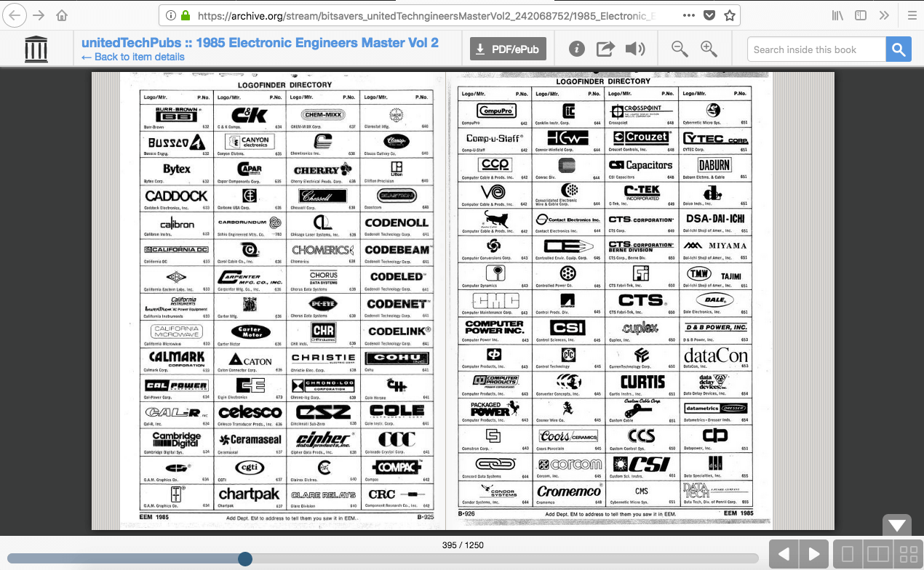The width and height of the screenshot is (924, 570).
Task: Switch to one-page view
Action: (x=847, y=555)
